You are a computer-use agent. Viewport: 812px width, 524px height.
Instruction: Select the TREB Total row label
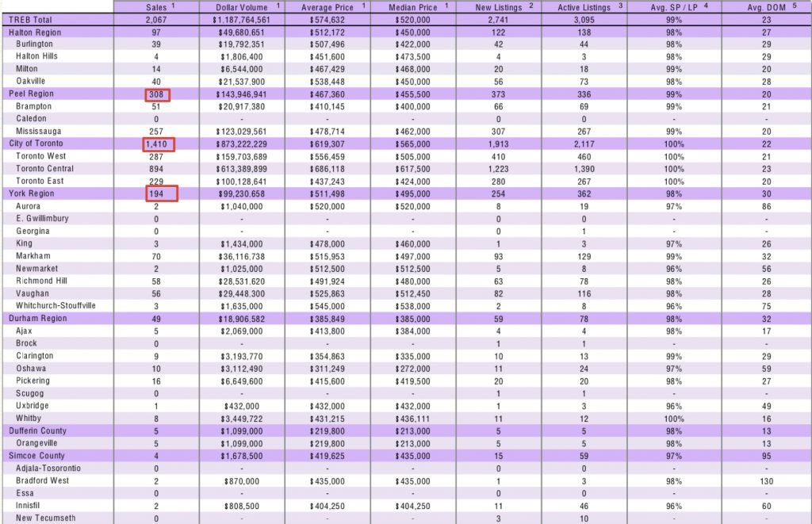point(31,18)
